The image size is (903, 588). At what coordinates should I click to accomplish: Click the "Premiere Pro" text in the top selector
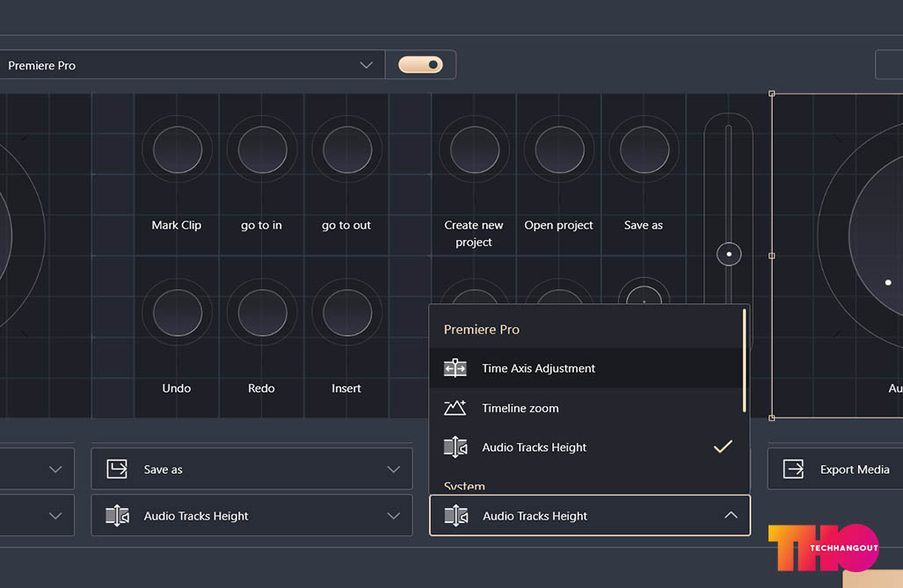41,66
